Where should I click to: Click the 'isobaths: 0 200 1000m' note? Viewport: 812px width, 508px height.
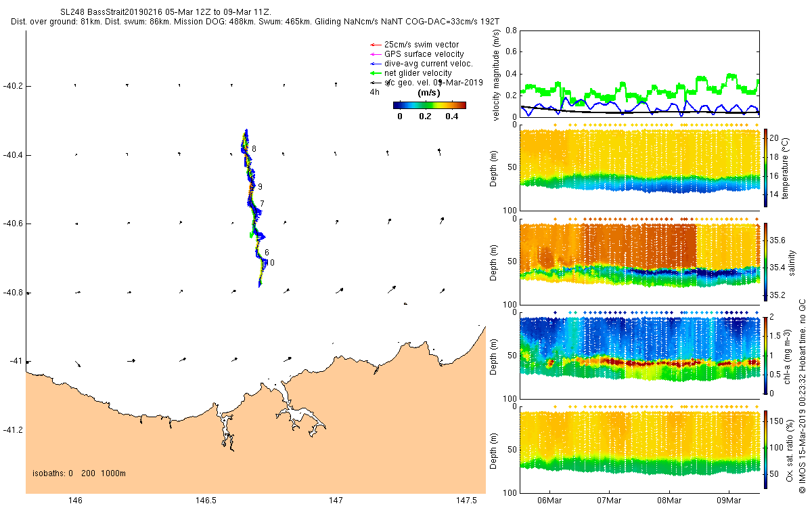coord(79,473)
